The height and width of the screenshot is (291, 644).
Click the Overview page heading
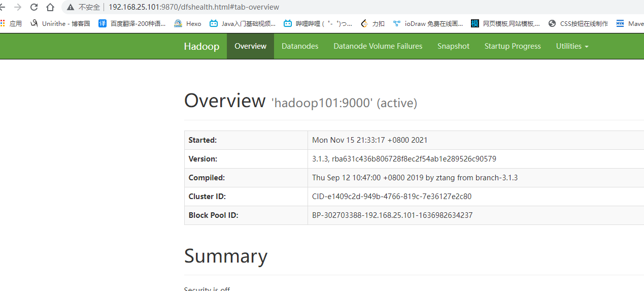pos(225,101)
